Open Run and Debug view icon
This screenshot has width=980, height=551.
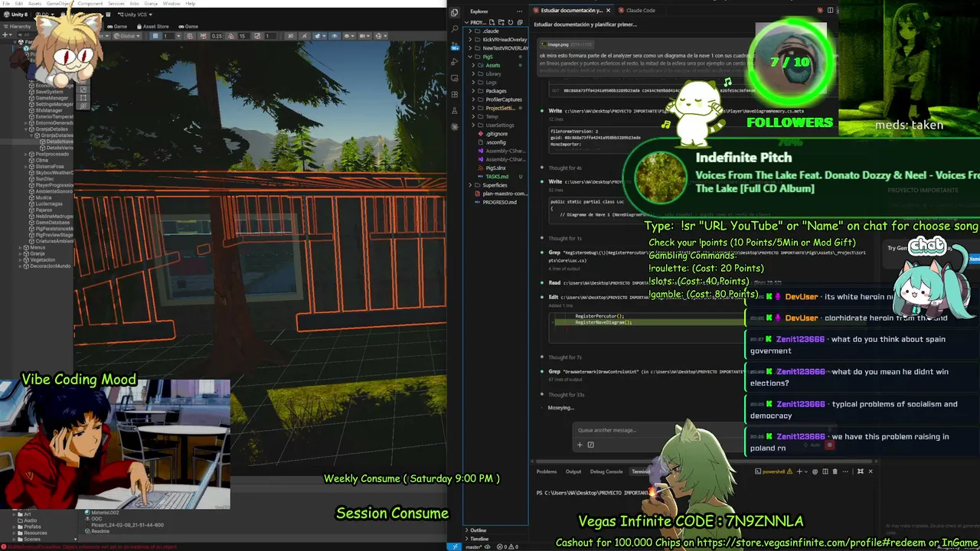tap(454, 60)
